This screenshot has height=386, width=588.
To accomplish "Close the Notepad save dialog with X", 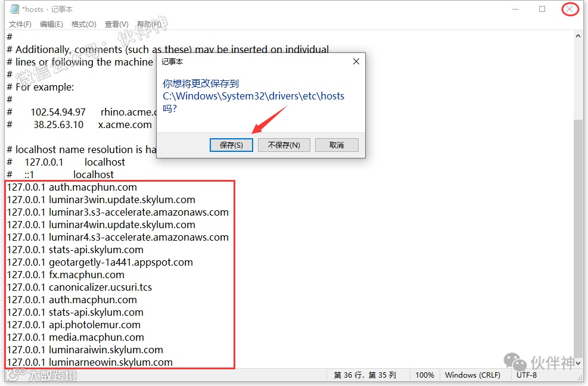I will [356, 61].
